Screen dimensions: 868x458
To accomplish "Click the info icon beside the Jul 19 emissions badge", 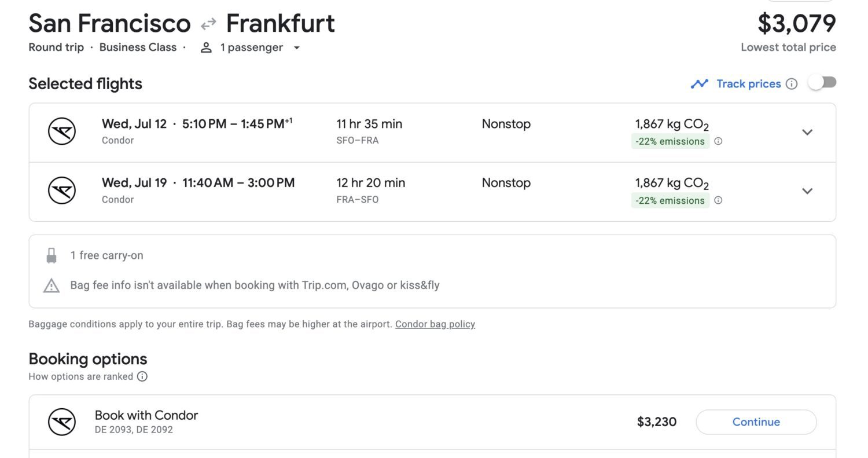I will [718, 200].
